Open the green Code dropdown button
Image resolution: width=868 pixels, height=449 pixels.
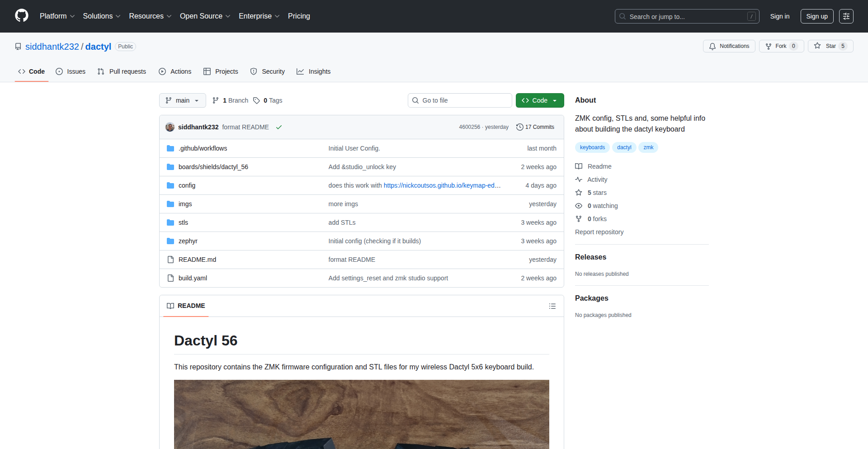pos(540,100)
